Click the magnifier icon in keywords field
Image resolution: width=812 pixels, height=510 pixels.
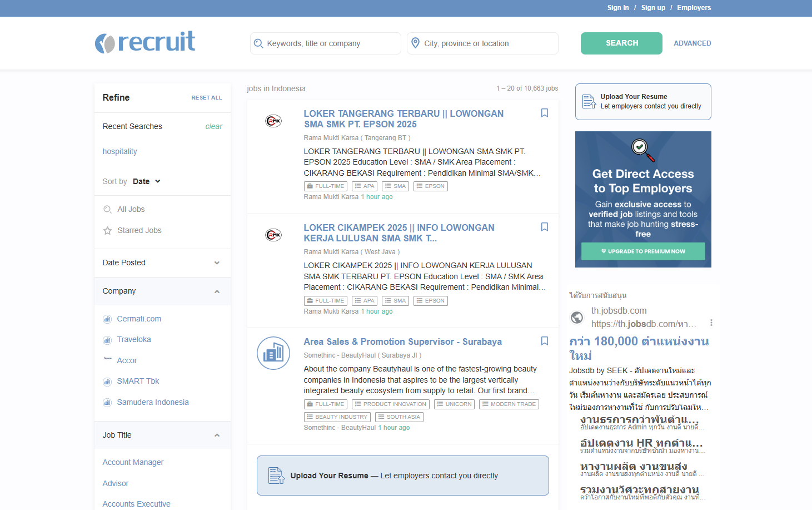click(x=259, y=43)
